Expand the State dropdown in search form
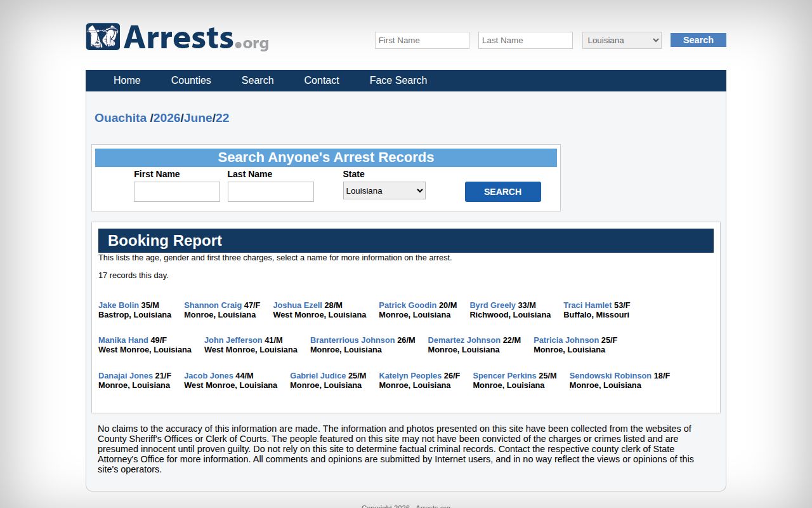The height and width of the screenshot is (508, 812). [x=384, y=190]
